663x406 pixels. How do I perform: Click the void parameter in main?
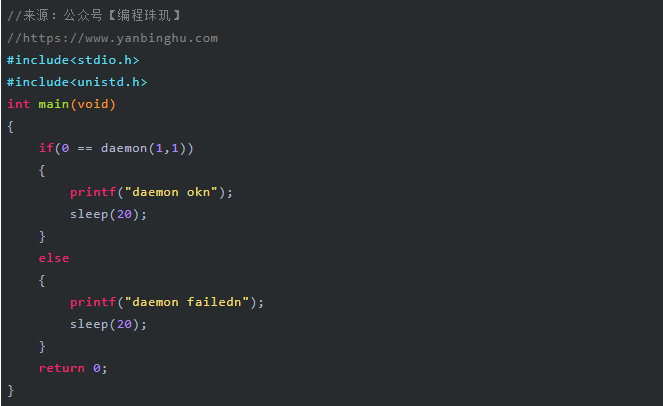(93, 104)
